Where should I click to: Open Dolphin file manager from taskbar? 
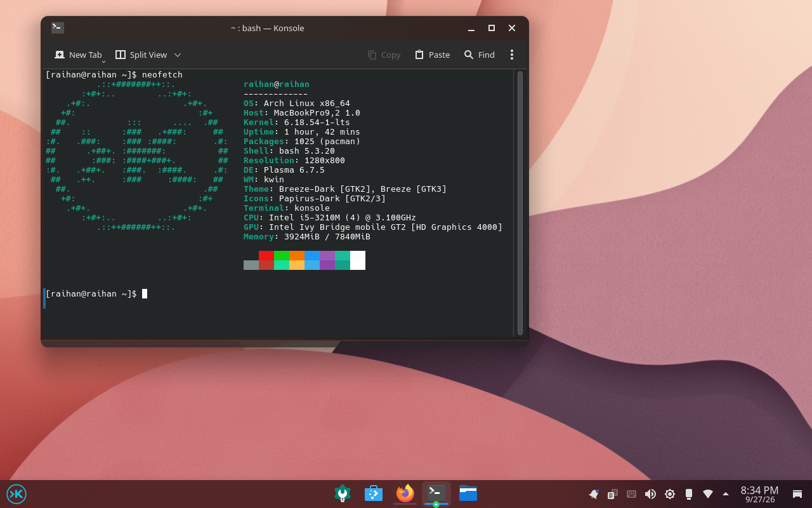tap(468, 493)
